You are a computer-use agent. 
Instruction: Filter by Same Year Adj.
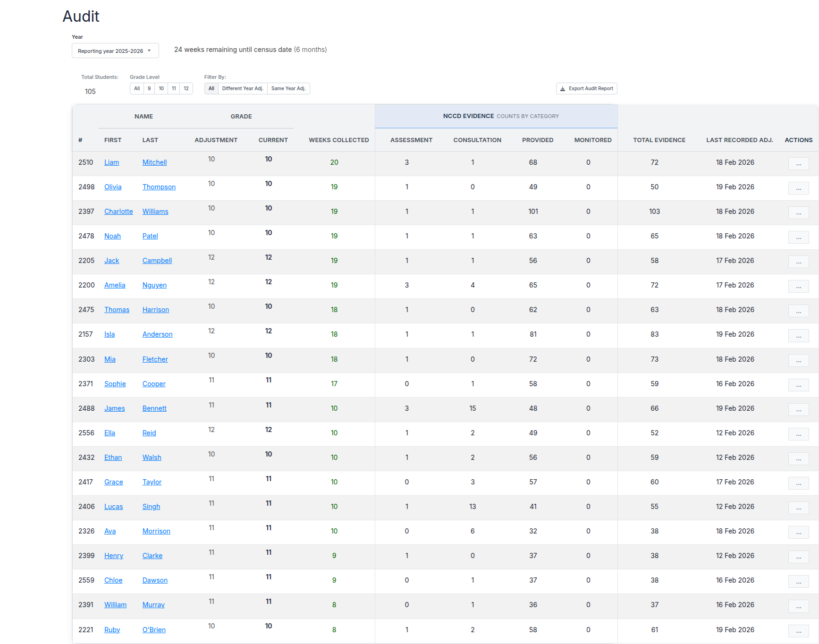288,89
